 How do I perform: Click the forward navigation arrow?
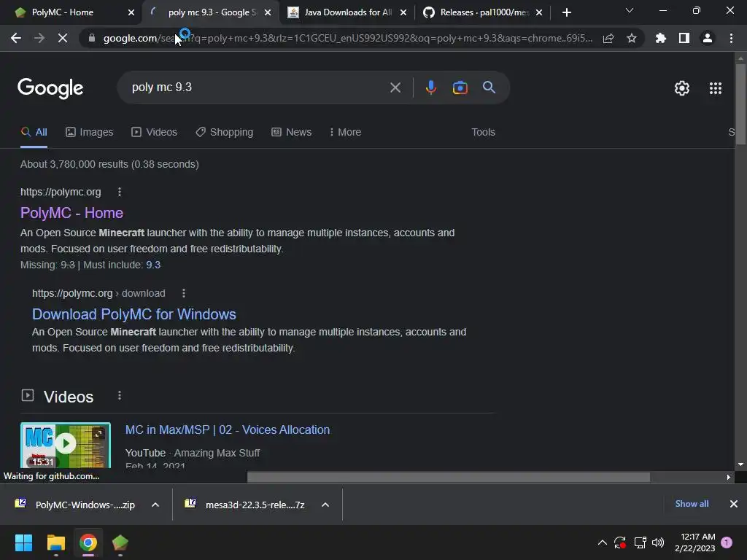[x=39, y=38]
